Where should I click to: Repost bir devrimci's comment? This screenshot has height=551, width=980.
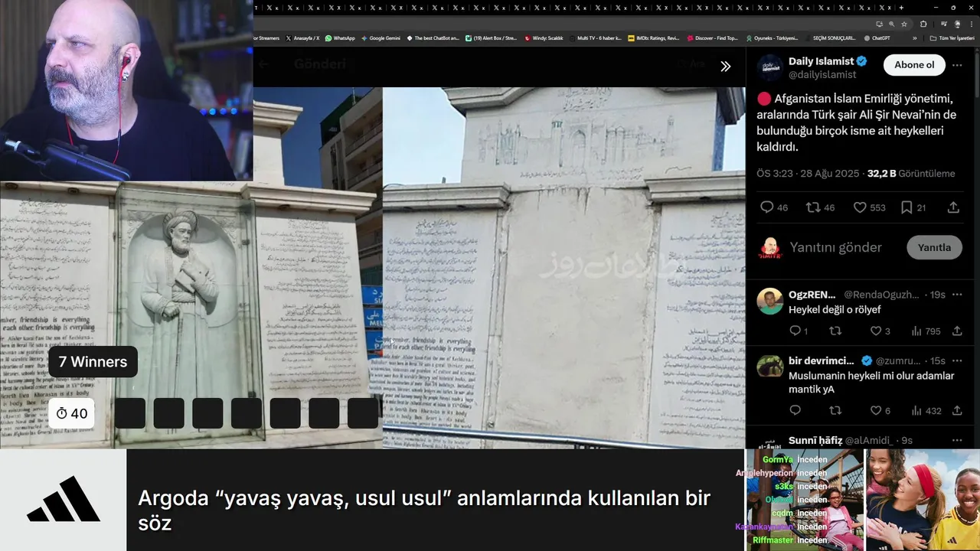[x=835, y=411]
